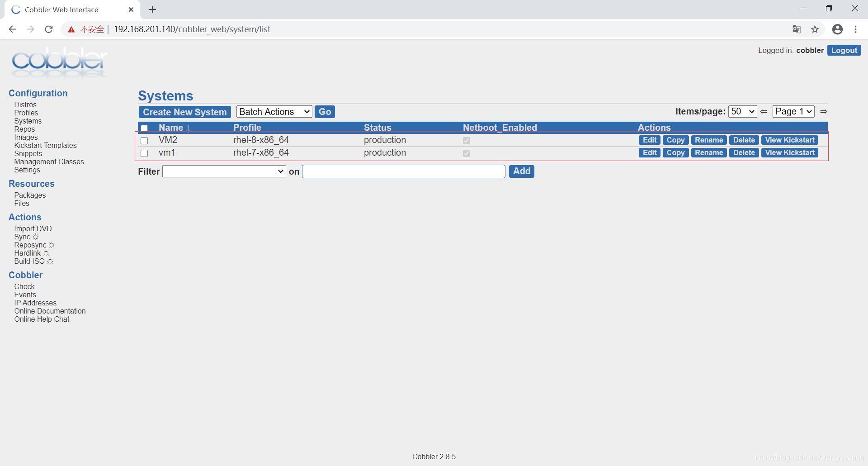
Task: Check the VM2 row checkbox
Action: point(144,141)
